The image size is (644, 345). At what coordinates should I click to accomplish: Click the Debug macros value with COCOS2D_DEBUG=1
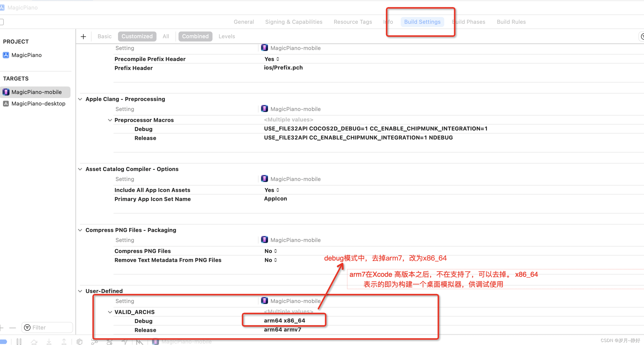[376, 129]
